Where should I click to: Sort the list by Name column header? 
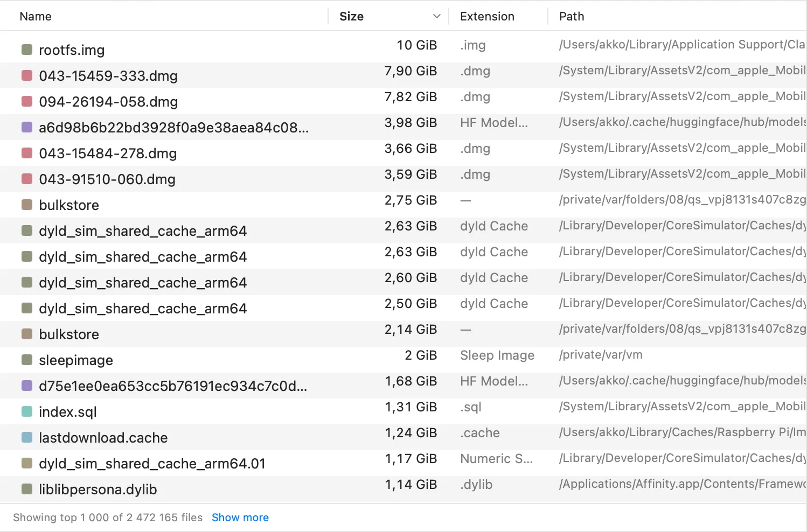[36, 17]
